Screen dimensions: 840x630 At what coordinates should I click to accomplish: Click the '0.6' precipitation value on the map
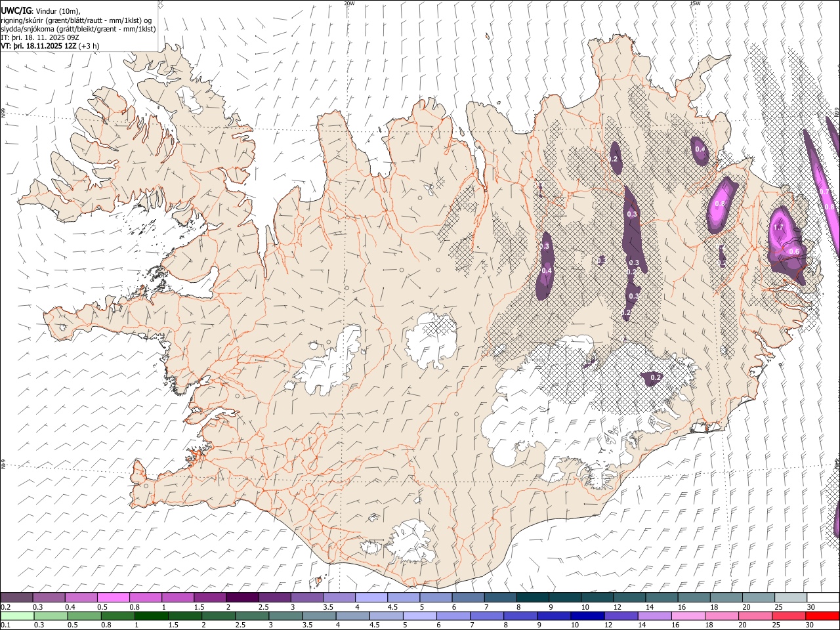(x=794, y=251)
